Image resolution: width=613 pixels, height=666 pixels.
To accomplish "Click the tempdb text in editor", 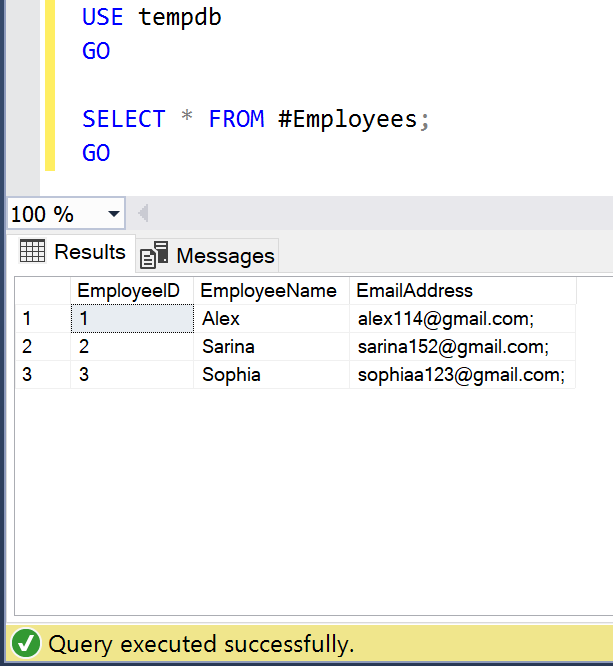I will (180, 17).
